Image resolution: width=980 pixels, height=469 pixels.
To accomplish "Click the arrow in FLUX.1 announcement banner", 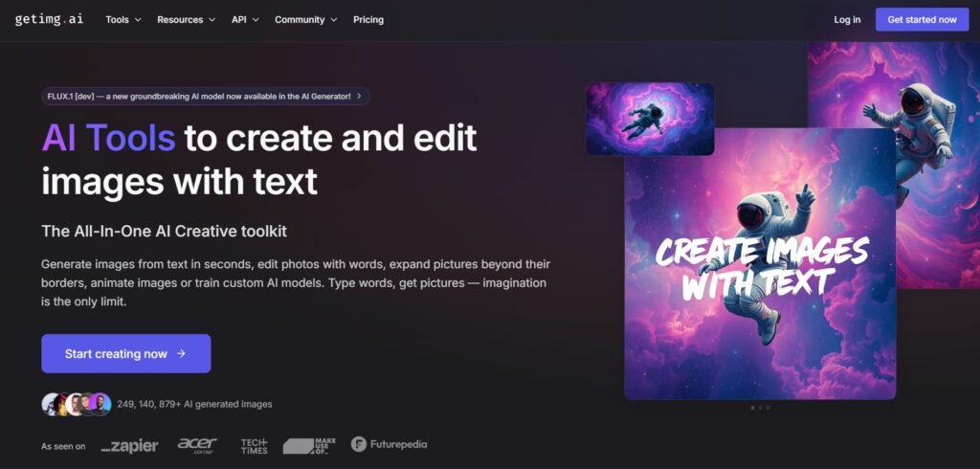I will coord(359,96).
